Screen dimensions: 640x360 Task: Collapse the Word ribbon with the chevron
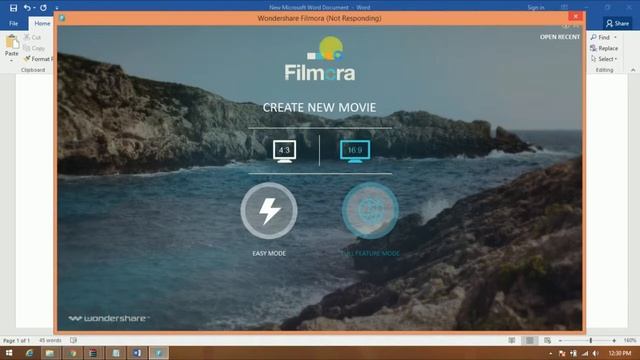(x=633, y=70)
